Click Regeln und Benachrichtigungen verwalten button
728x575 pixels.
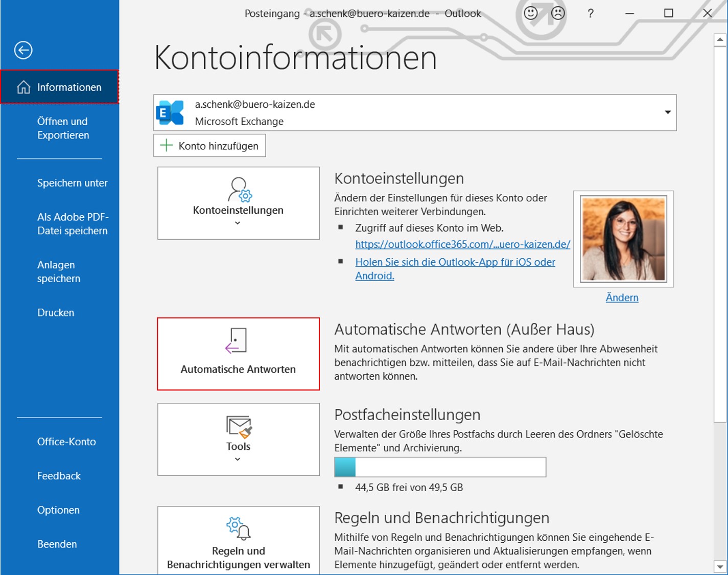click(239, 540)
